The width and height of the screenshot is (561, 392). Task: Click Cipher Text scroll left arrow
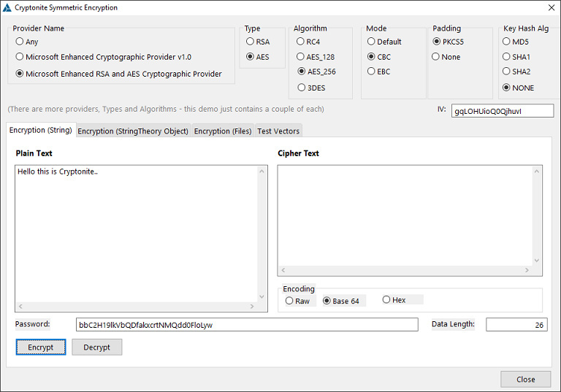283,270
